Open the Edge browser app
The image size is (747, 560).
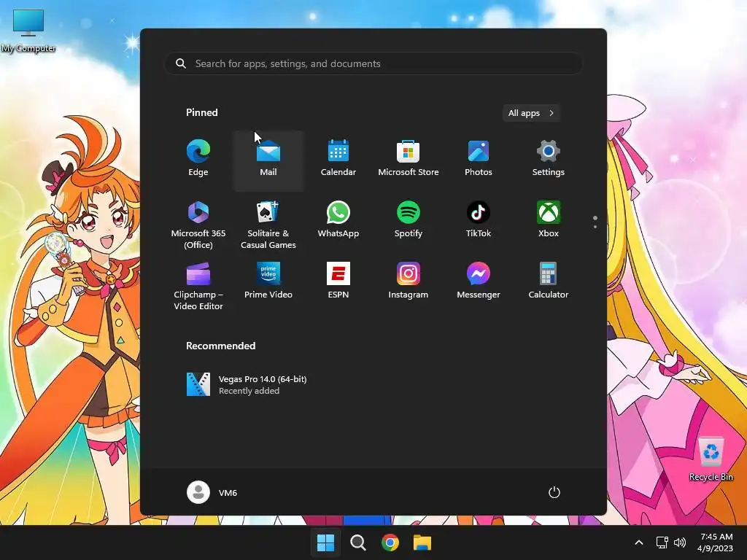point(198,160)
